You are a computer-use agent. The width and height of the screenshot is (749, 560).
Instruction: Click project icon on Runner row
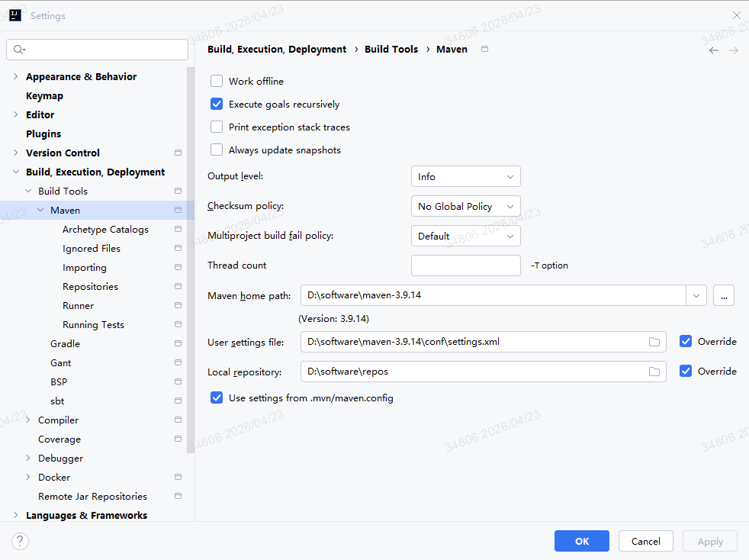pyautogui.click(x=178, y=306)
